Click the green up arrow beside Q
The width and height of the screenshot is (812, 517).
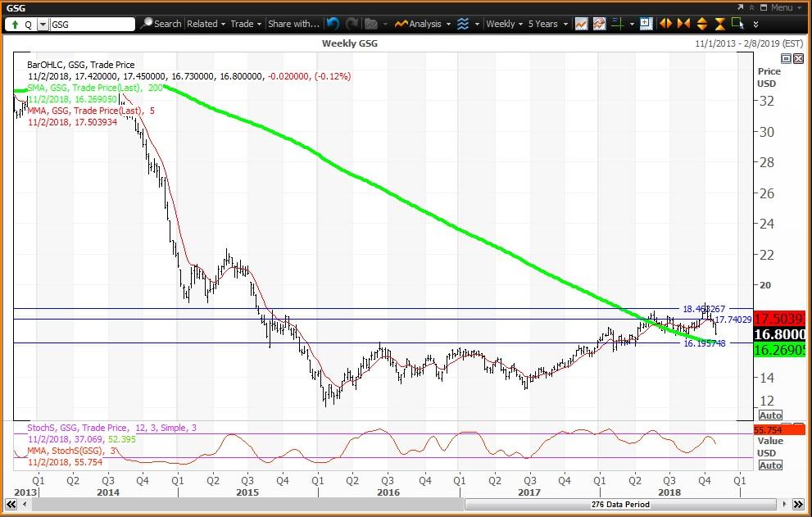[15, 25]
